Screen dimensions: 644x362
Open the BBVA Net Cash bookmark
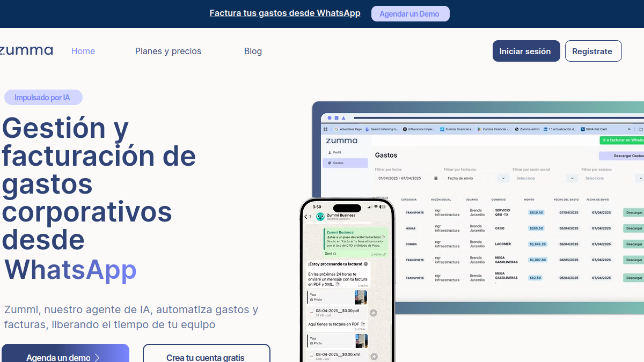593,129
